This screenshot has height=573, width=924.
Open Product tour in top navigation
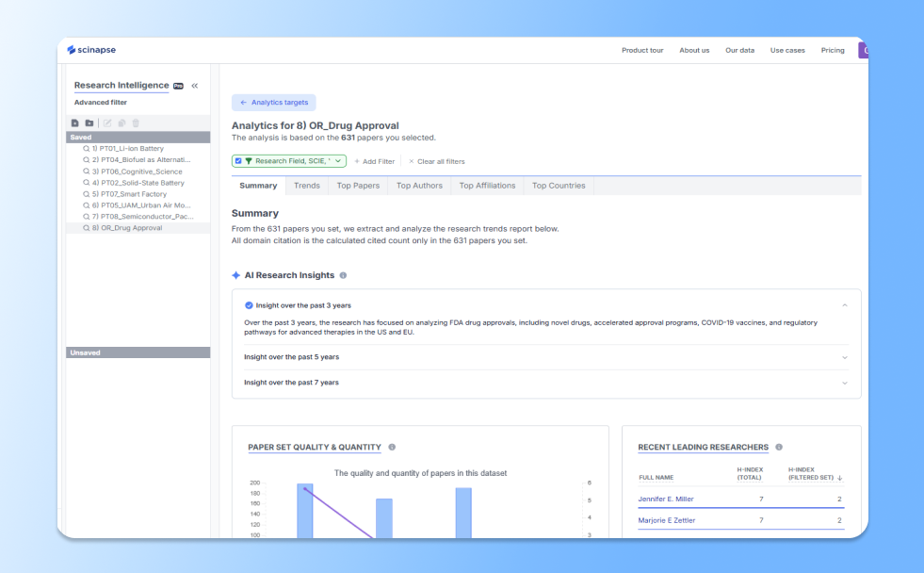point(642,51)
